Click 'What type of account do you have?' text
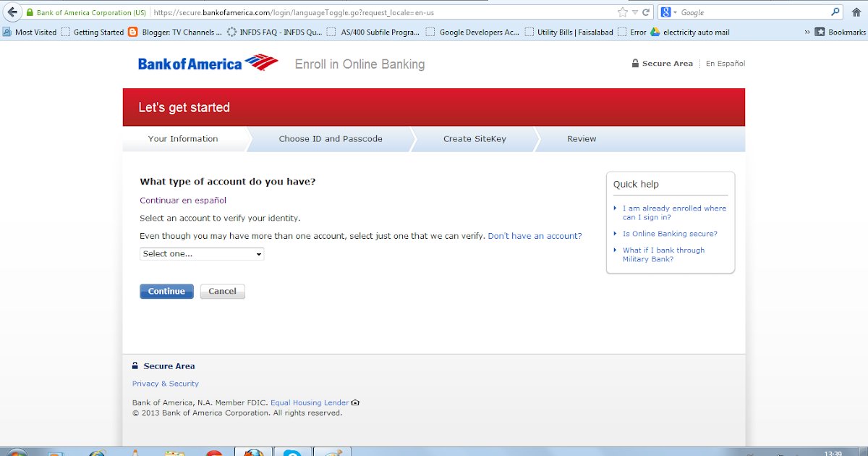The width and height of the screenshot is (868, 456). (228, 182)
